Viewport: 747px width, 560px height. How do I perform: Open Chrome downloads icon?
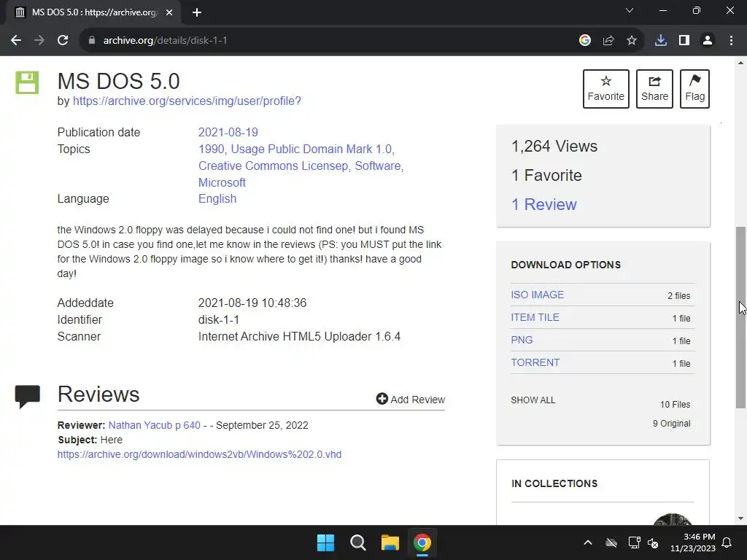point(661,41)
